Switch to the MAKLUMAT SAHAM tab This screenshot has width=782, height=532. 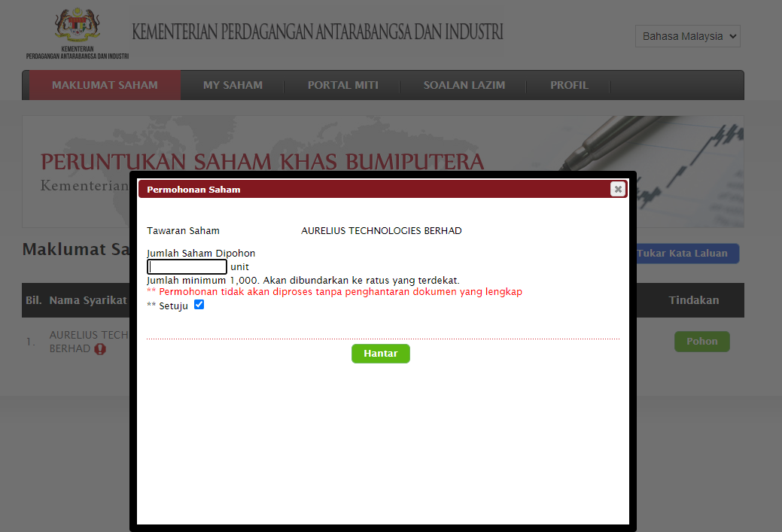click(x=105, y=85)
